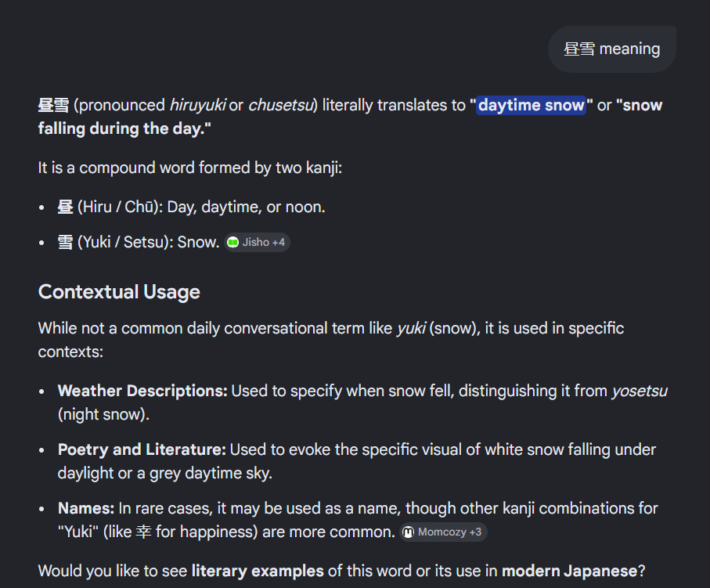This screenshot has height=588, width=710.
Task: Click the bold 昼雪 at the answer start
Action: coord(53,105)
